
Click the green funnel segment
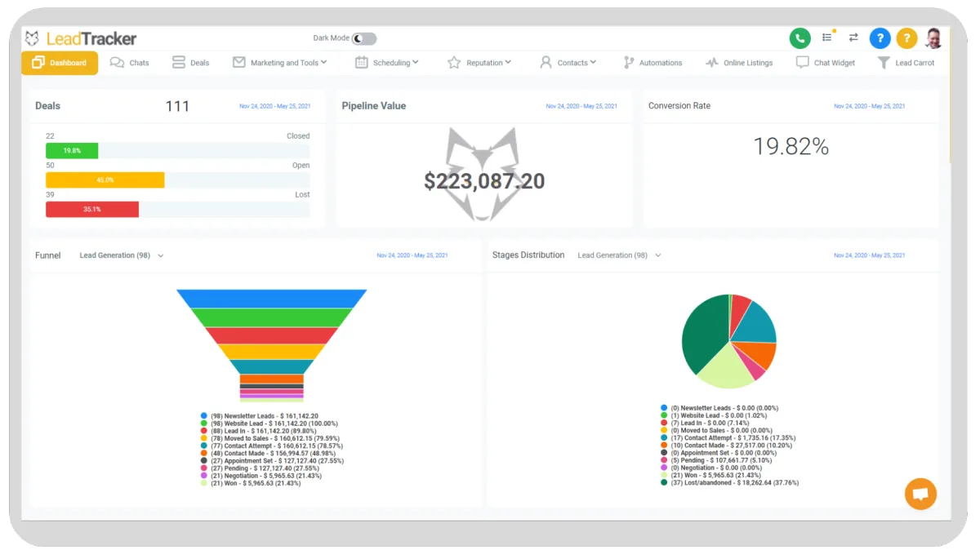tap(272, 317)
